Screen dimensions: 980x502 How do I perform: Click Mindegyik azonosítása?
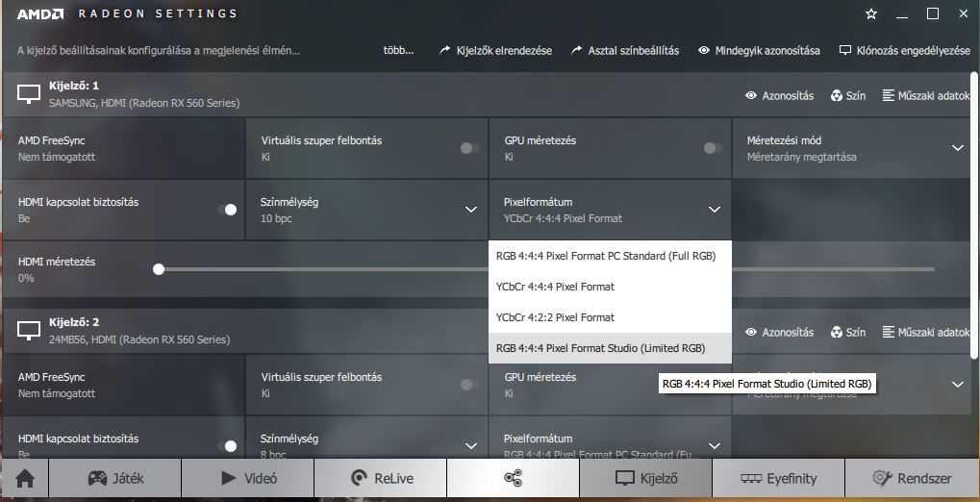coord(760,51)
